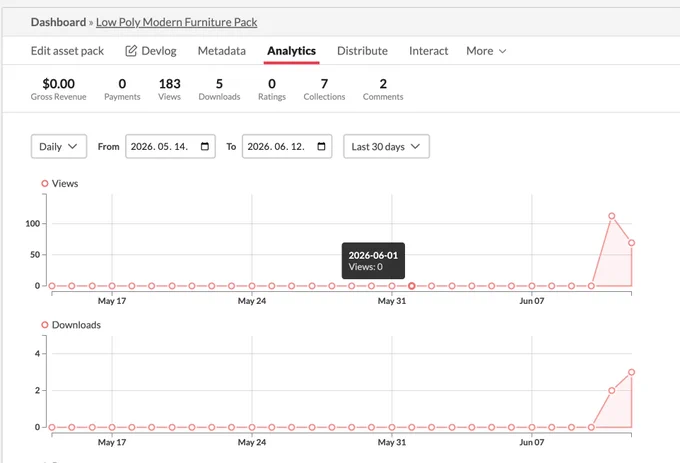The height and width of the screenshot is (463, 680).
Task: Expand the More menu chevron
Action: pos(503,51)
